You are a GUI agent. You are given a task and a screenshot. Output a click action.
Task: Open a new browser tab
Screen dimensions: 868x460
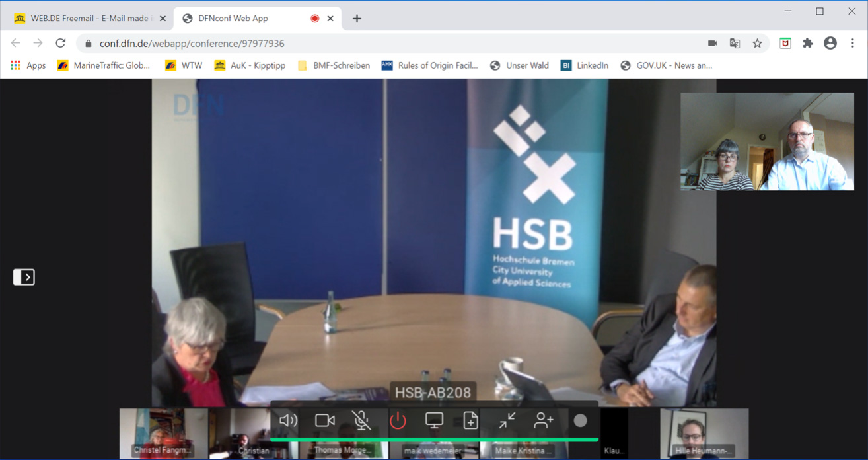[x=357, y=19]
